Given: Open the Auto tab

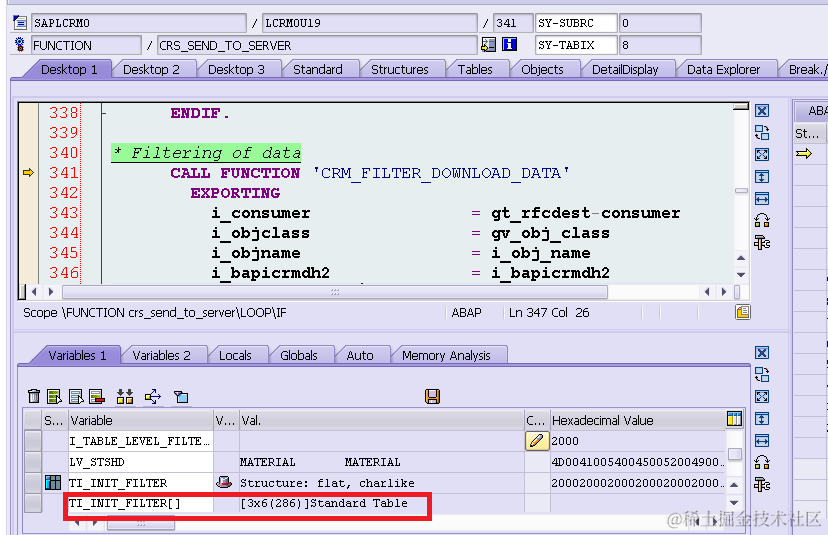Looking at the screenshot, I should 360,355.
